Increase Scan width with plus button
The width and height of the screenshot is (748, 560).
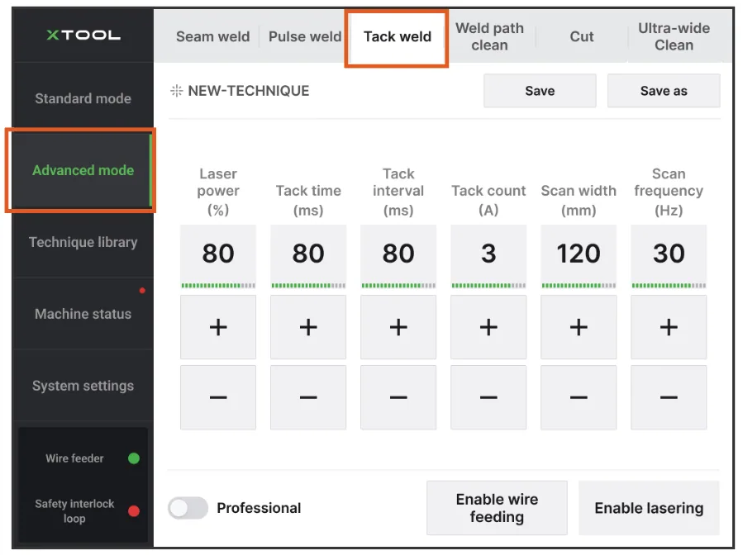click(579, 327)
